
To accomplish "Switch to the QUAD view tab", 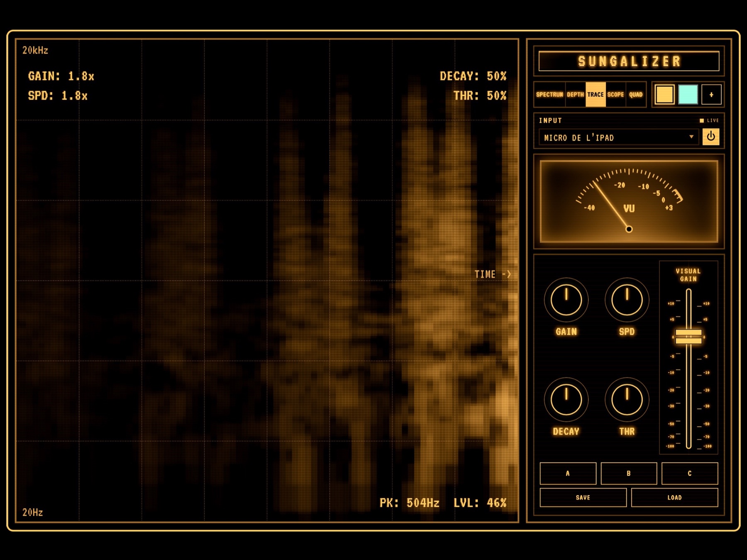I will tap(636, 95).
